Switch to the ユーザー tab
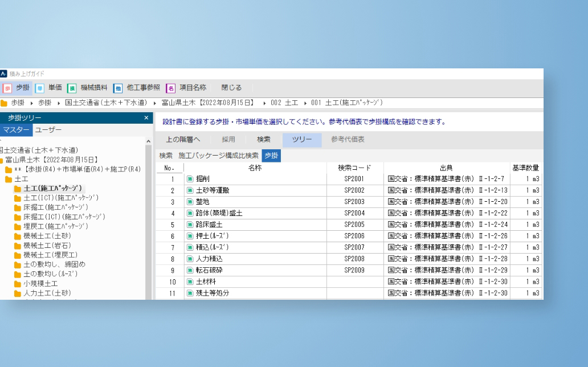The image size is (588, 367). 48,131
